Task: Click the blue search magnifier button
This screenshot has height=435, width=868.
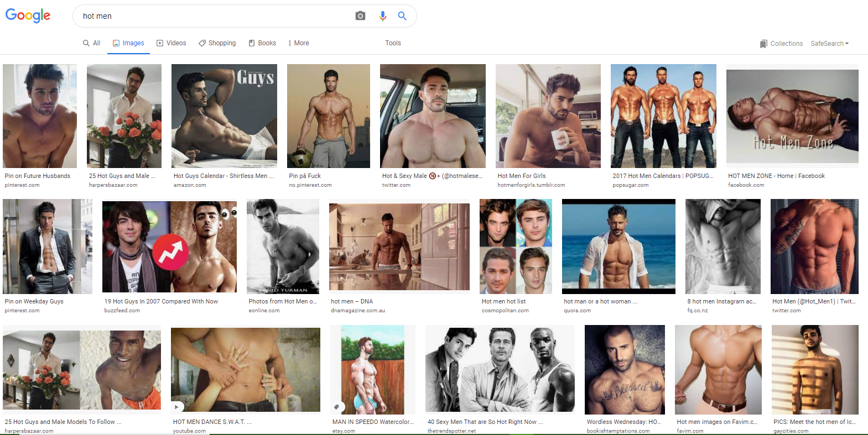Action: (x=402, y=16)
